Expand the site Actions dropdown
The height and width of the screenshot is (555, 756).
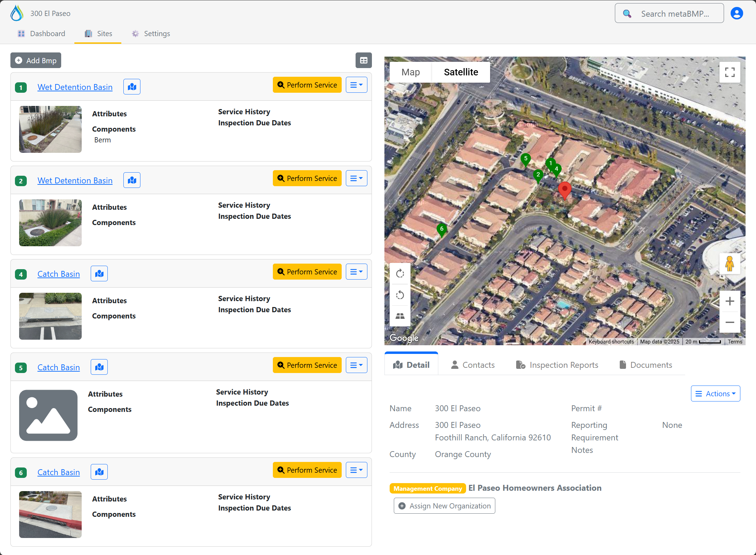[715, 394]
